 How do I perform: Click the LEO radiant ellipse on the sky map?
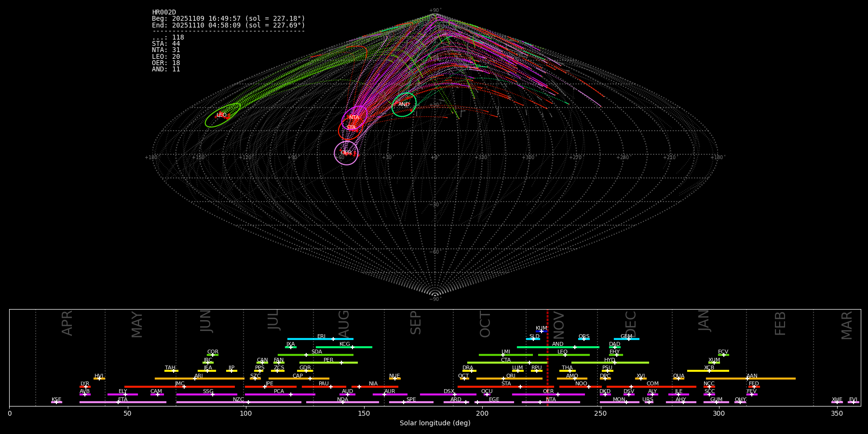222,115
